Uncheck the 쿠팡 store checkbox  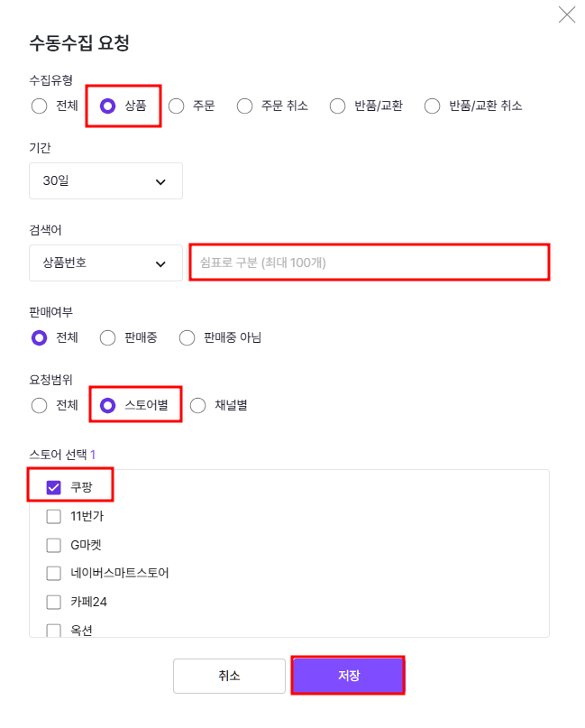(54, 487)
